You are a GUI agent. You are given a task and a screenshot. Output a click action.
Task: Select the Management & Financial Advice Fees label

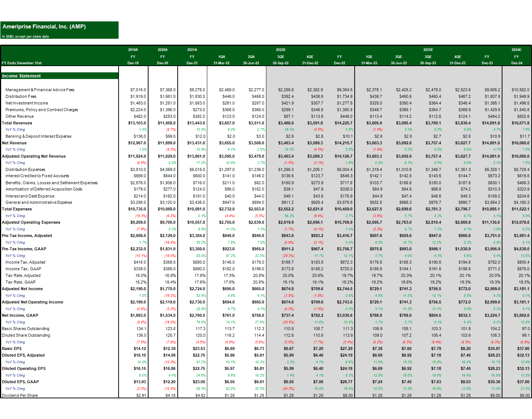click(40, 90)
